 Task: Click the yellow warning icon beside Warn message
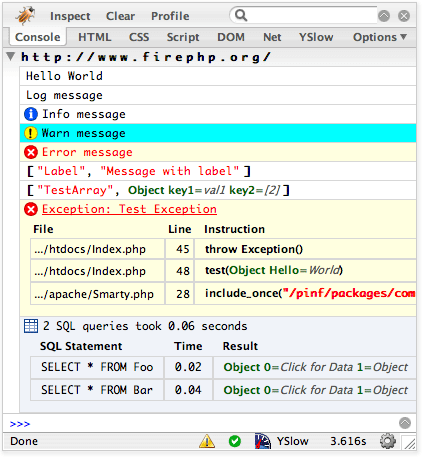pos(31,133)
